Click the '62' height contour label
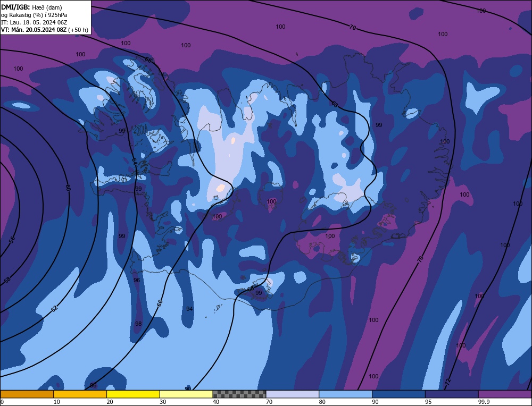The width and height of the screenshot is (532, 406). point(54,308)
